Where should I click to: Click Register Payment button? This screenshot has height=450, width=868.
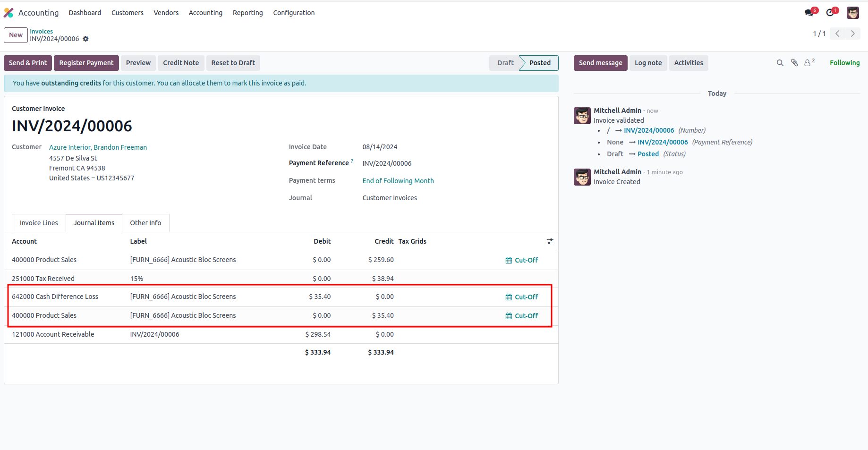point(86,63)
